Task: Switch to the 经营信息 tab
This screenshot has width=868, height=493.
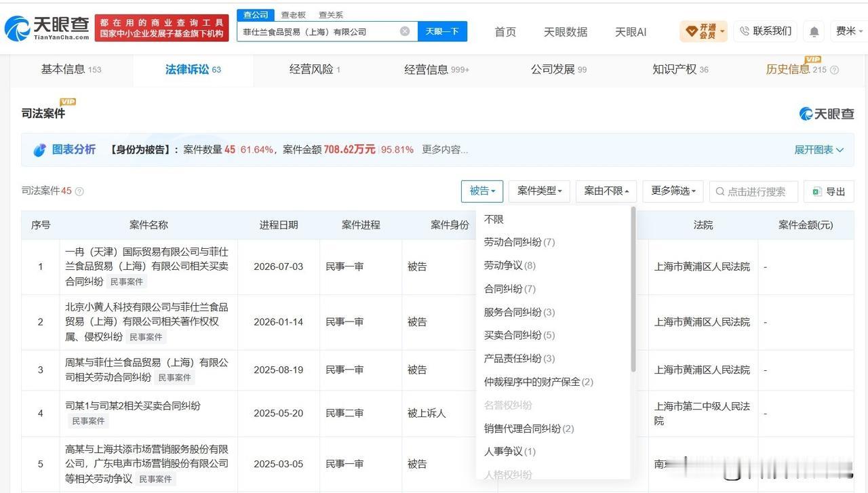Action: (x=437, y=69)
